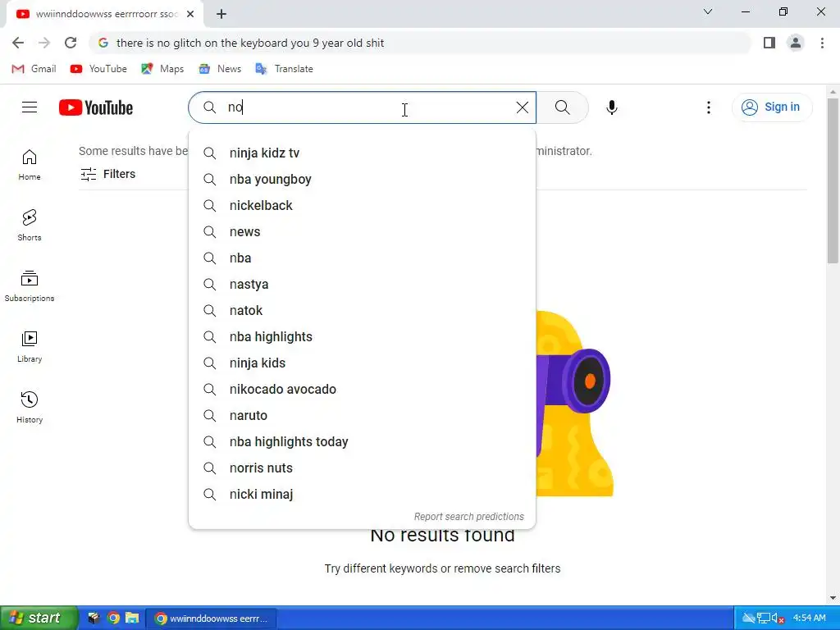Toggle Chrome side panel icon
This screenshot has width=840, height=630.
coord(769,43)
